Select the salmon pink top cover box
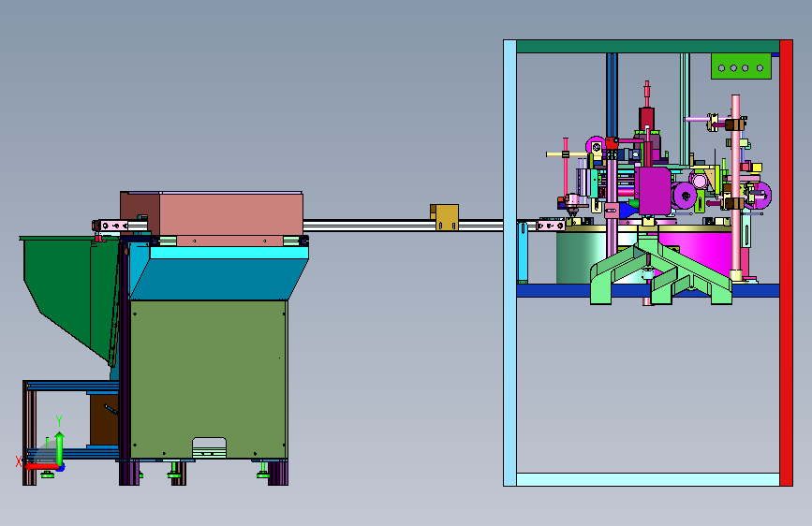Image resolution: width=812 pixels, height=526 pixels. [230, 213]
